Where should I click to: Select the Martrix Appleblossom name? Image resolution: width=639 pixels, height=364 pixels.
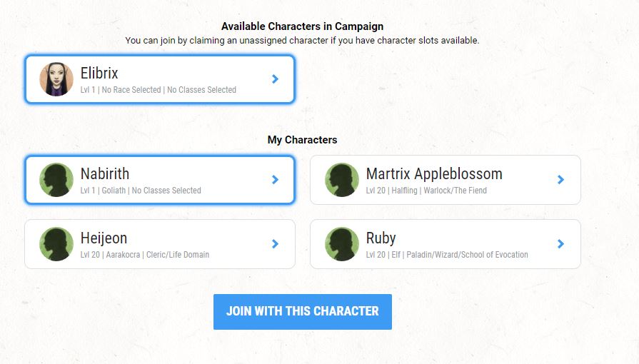click(434, 174)
